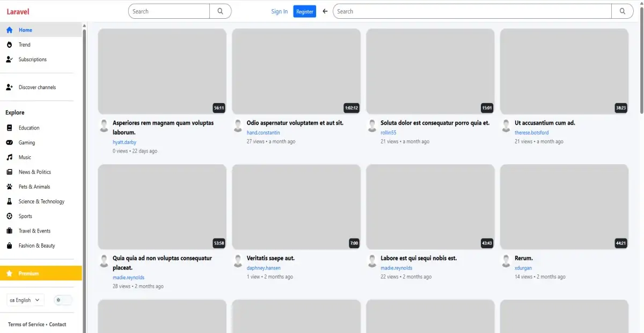Click the blue Register button

click(x=305, y=11)
